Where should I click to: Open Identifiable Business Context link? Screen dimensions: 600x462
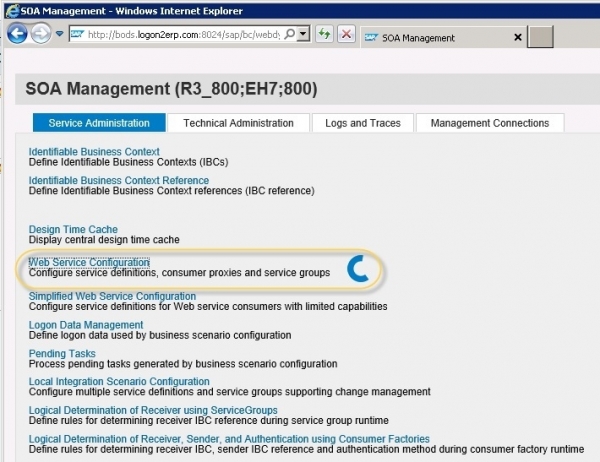pyautogui.click(x=94, y=152)
